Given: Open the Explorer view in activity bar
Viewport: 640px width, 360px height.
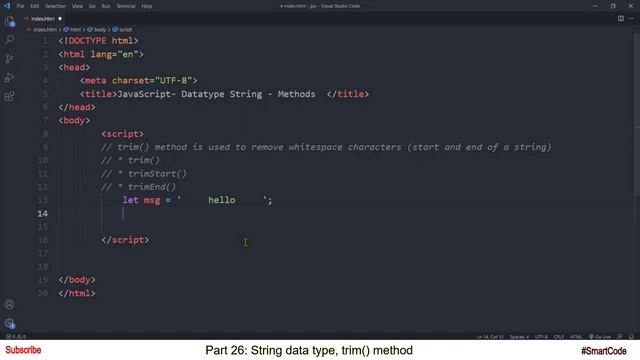Looking at the screenshot, I should pos(9,21).
